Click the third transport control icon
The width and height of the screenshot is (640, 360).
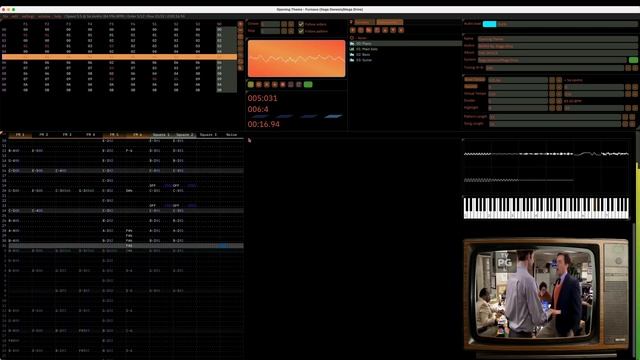(267, 84)
